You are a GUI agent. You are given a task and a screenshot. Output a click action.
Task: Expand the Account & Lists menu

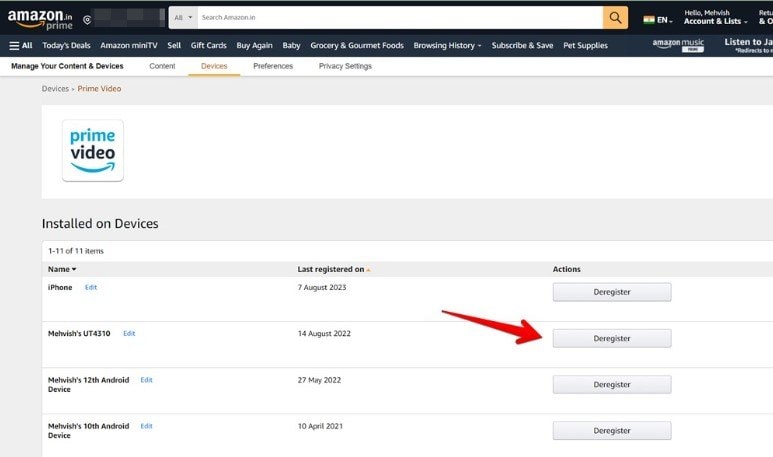point(715,17)
